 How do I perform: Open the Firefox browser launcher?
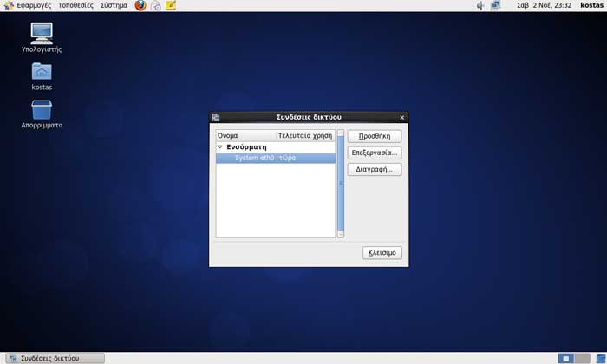click(x=140, y=5)
